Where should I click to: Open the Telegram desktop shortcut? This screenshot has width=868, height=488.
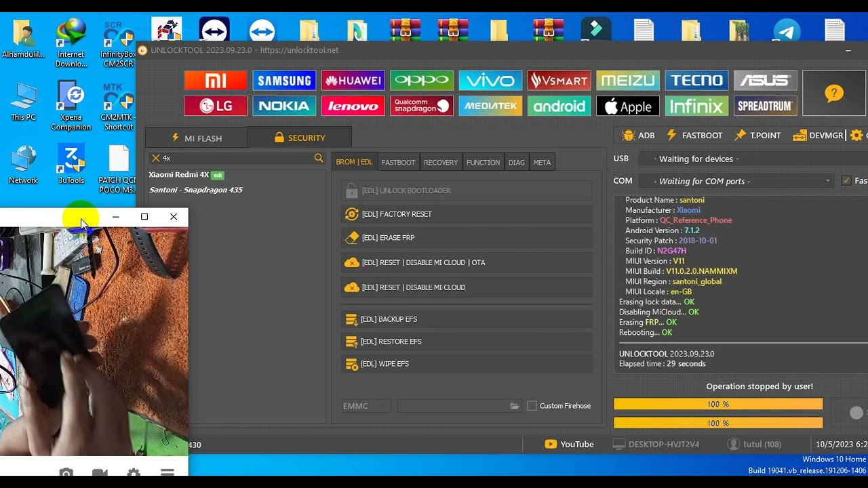pyautogui.click(x=787, y=30)
